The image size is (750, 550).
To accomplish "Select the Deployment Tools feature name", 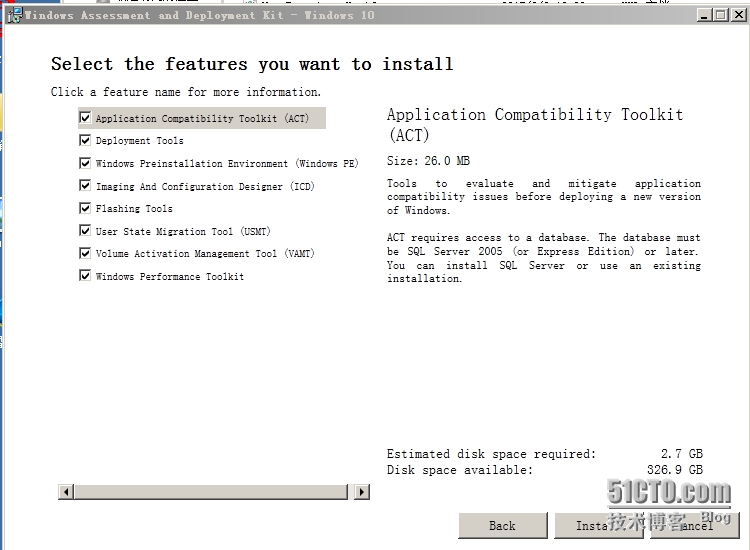I will tap(140, 141).
